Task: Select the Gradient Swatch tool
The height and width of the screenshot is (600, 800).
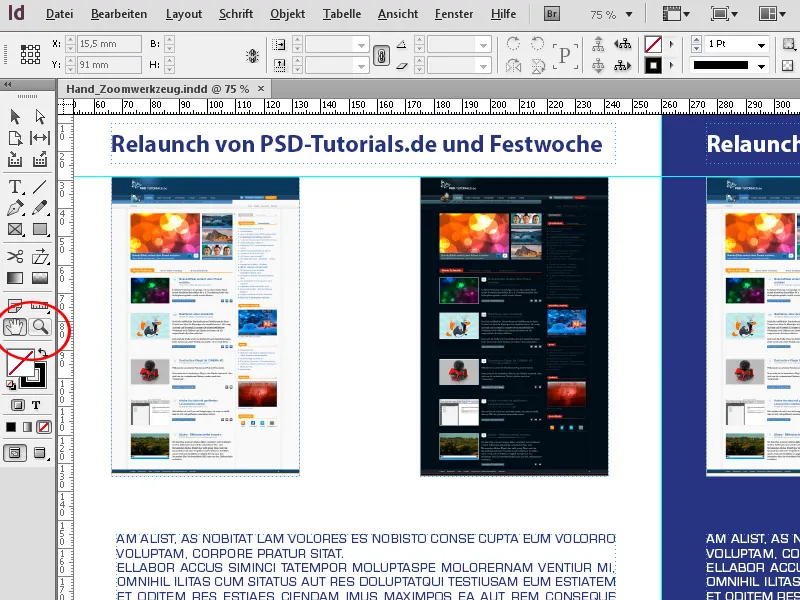Action: pos(15,278)
